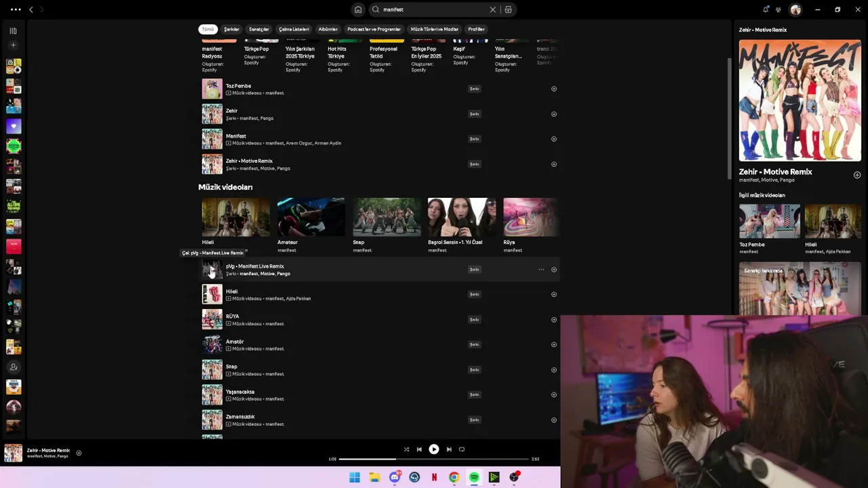Add Toz Pembe to Liked Songs
This screenshot has width=868, height=488.
pos(554,89)
